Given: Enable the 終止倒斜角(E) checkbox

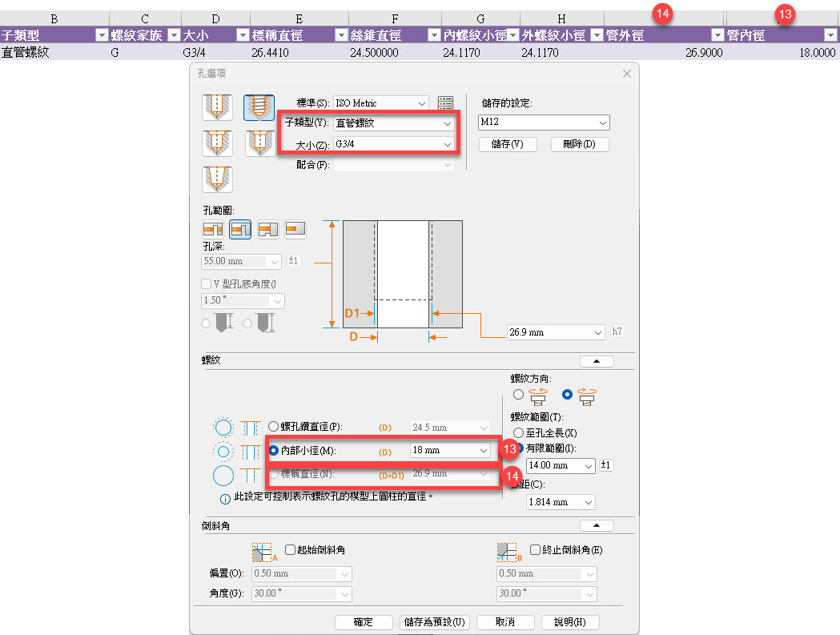Looking at the screenshot, I should [536, 550].
